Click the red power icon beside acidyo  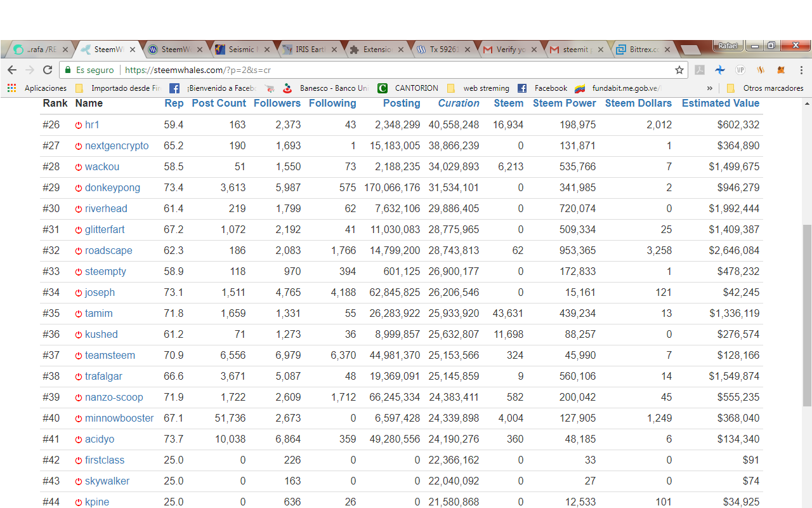pyautogui.click(x=79, y=440)
